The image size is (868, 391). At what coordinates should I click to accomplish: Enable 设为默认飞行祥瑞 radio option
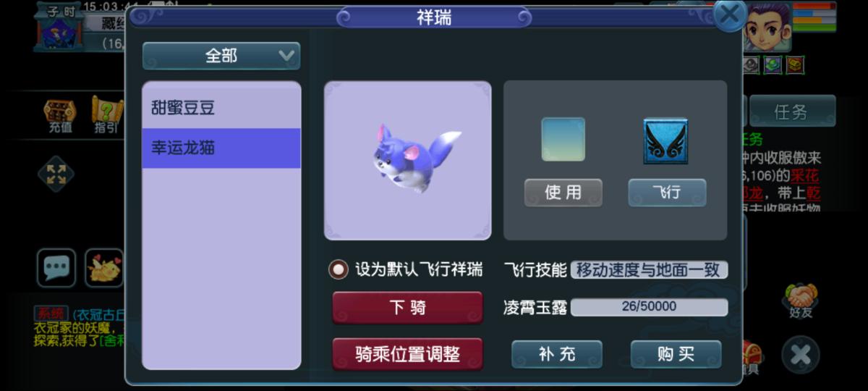click(x=338, y=269)
